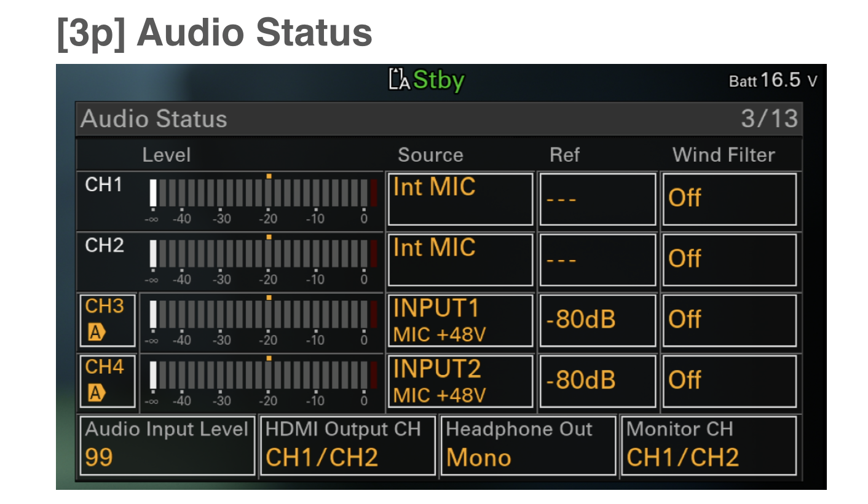Click the CH3 auto level A icon
The width and height of the screenshot is (868, 504).
[x=97, y=333]
